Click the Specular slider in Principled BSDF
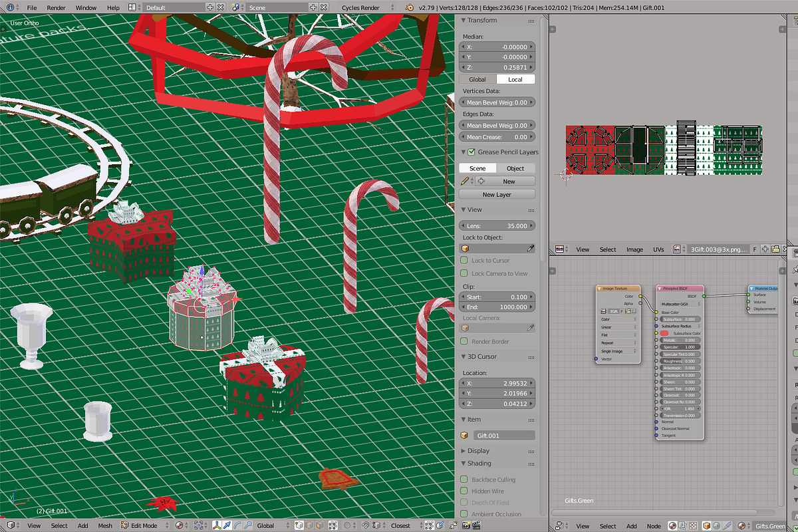Viewport: 798px width, 532px height. click(680, 347)
